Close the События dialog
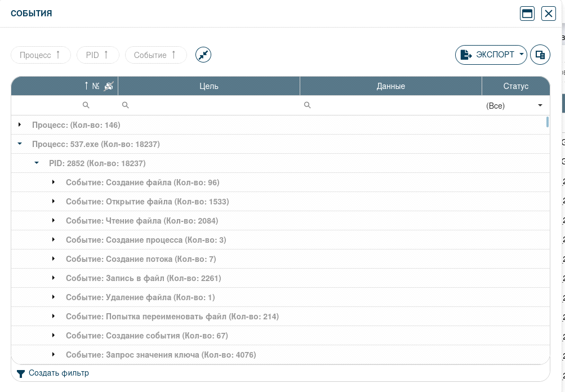Screen dimensions: 565x392 click(548, 14)
